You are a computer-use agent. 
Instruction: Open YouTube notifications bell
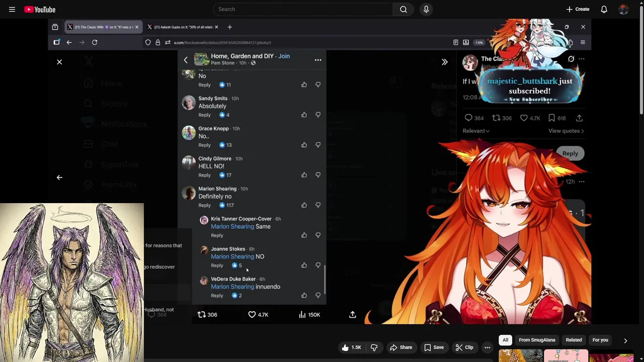[604, 9]
